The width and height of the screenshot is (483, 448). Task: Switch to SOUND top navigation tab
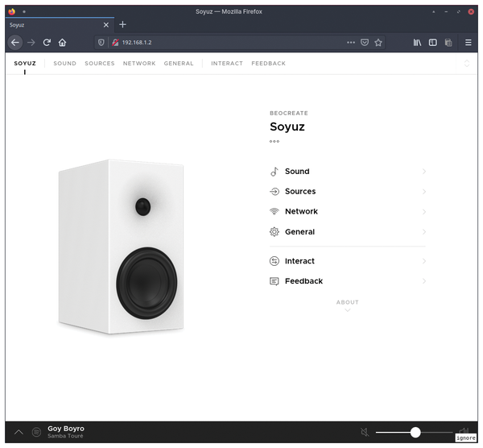click(x=64, y=64)
